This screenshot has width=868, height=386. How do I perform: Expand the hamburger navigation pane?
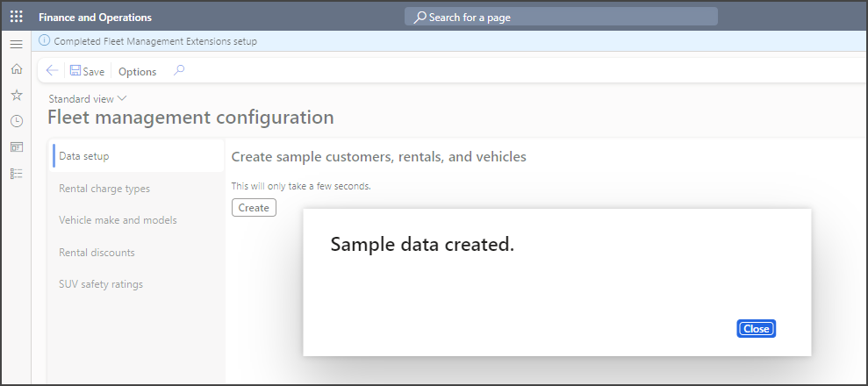coord(16,44)
